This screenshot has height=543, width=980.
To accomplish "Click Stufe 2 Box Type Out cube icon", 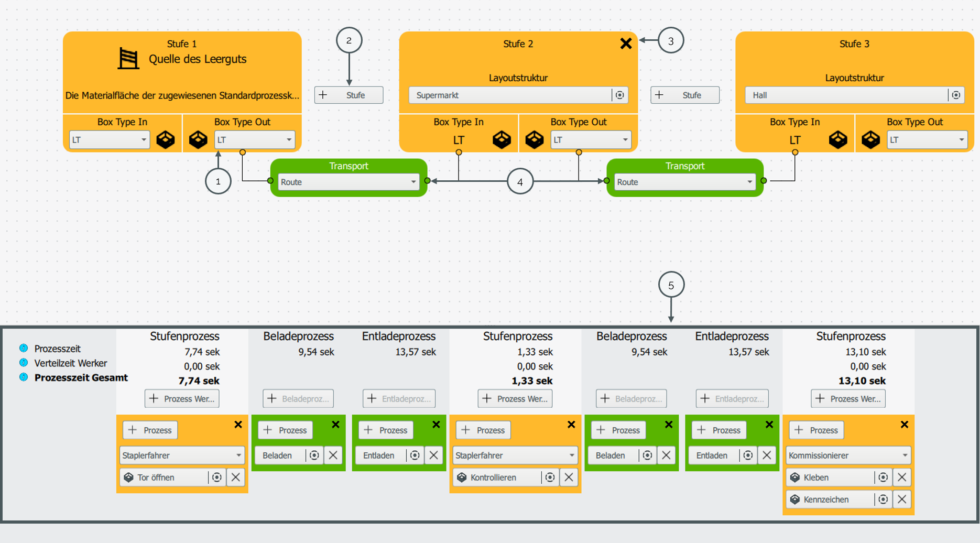I will [x=535, y=139].
